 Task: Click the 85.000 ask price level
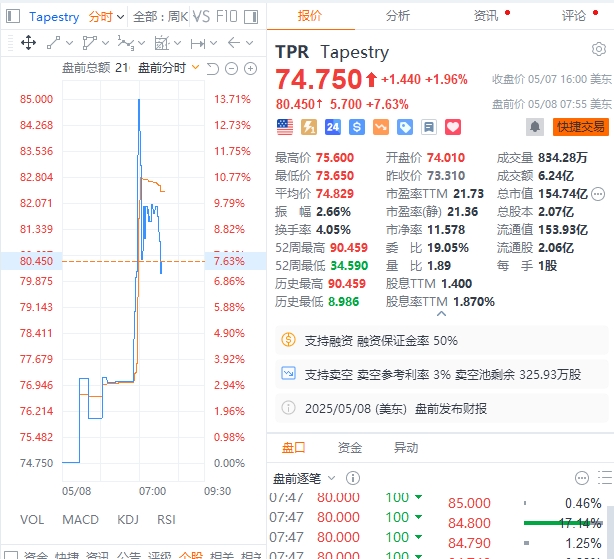[469, 503]
